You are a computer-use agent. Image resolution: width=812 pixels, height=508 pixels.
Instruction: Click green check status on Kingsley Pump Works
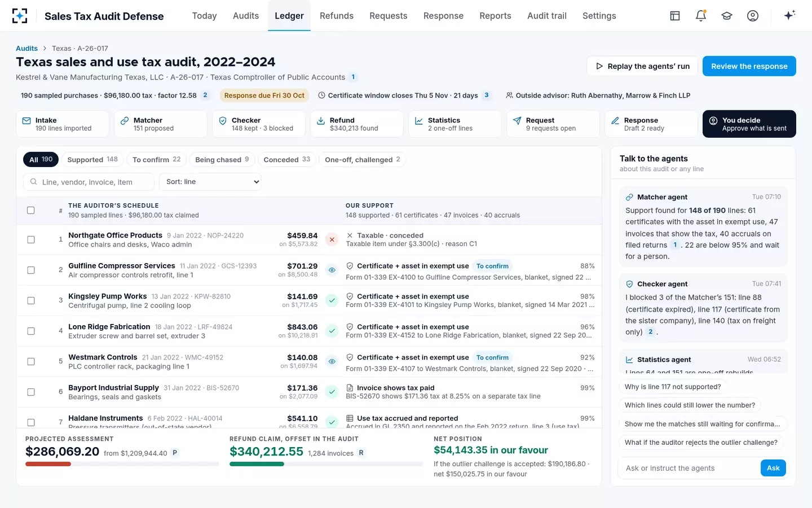(x=332, y=301)
